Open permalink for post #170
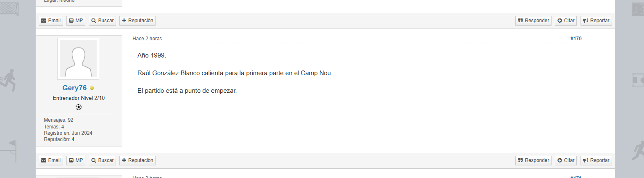 [x=576, y=39]
